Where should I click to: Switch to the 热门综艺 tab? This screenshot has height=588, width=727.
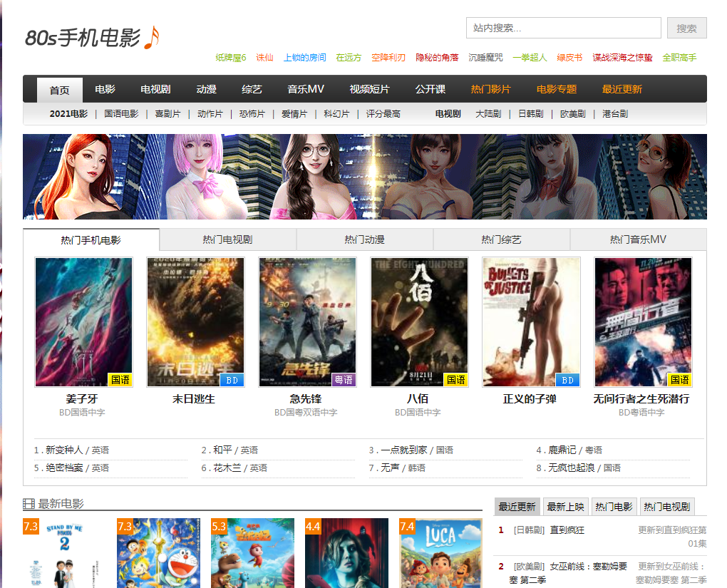click(501, 239)
